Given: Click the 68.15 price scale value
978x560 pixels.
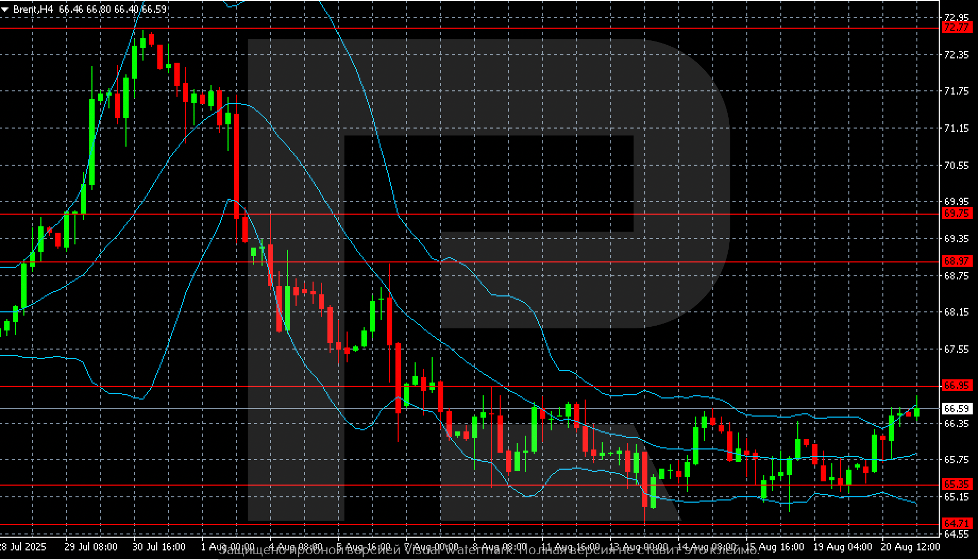Looking at the screenshot, I should (x=956, y=312).
